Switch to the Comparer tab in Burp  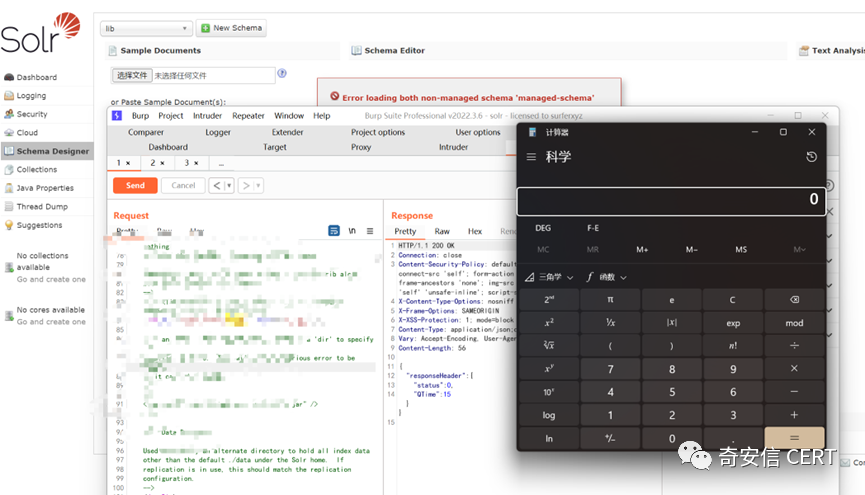point(146,132)
